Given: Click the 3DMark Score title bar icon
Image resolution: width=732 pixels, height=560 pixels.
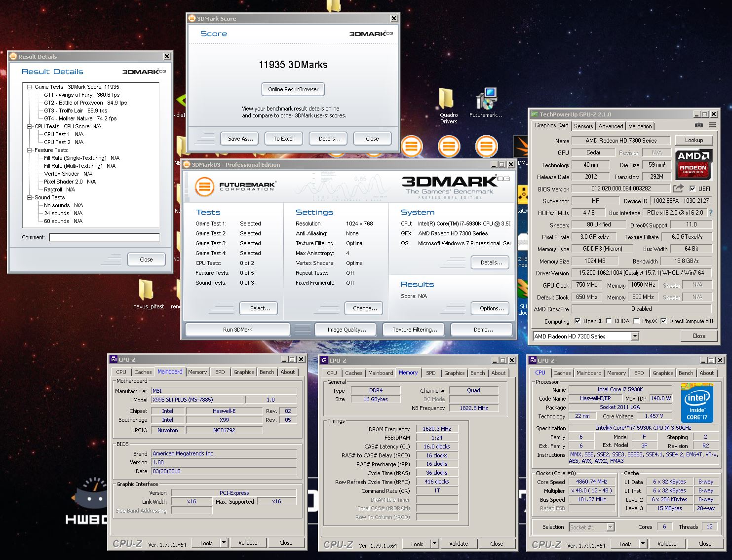Looking at the screenshot, I should 193,18.
